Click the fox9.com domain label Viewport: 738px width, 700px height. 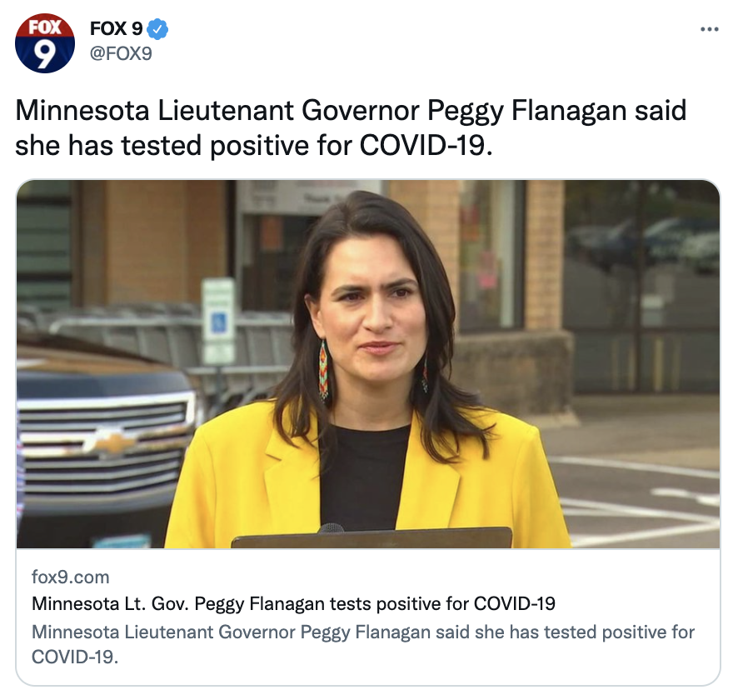tap(71, 577)
